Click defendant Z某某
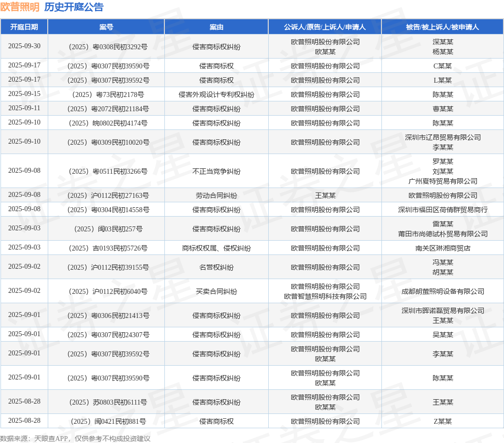 click(442, 421)
